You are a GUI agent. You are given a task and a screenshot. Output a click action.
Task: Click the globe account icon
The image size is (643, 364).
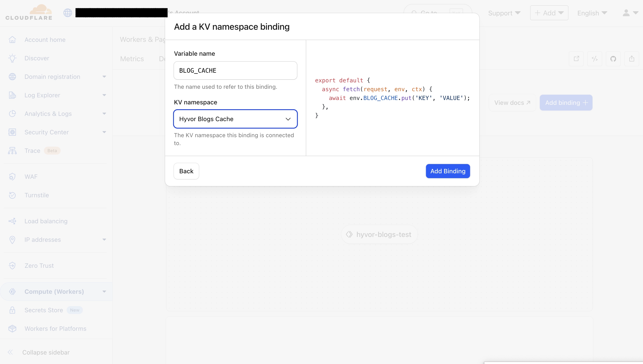67,13
